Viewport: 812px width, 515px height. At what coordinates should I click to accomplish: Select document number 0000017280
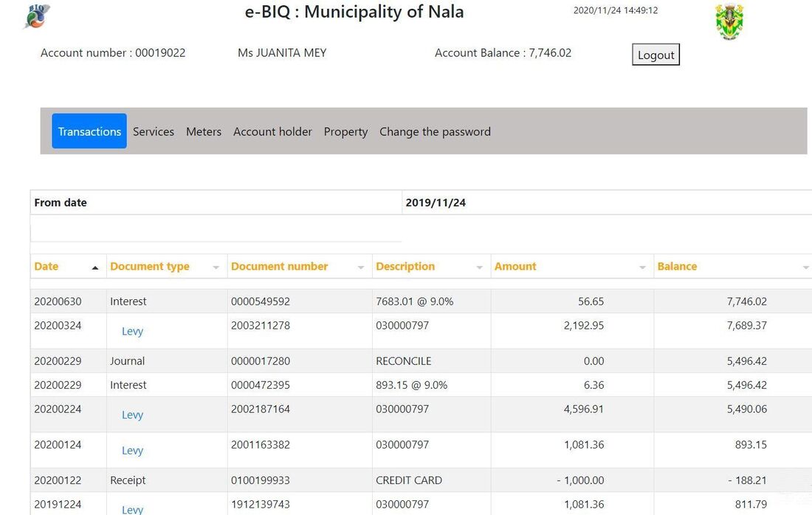[x=261, y=361]
